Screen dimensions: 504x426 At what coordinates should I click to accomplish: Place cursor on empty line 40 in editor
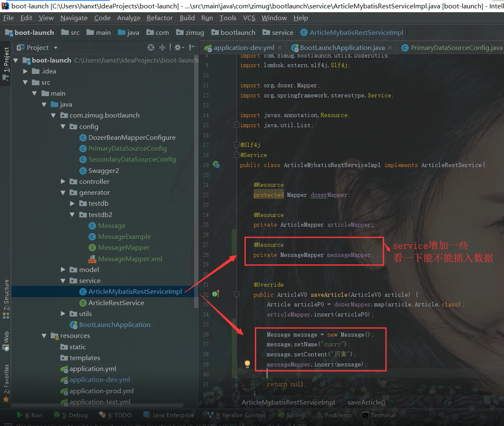click(369, 374)
